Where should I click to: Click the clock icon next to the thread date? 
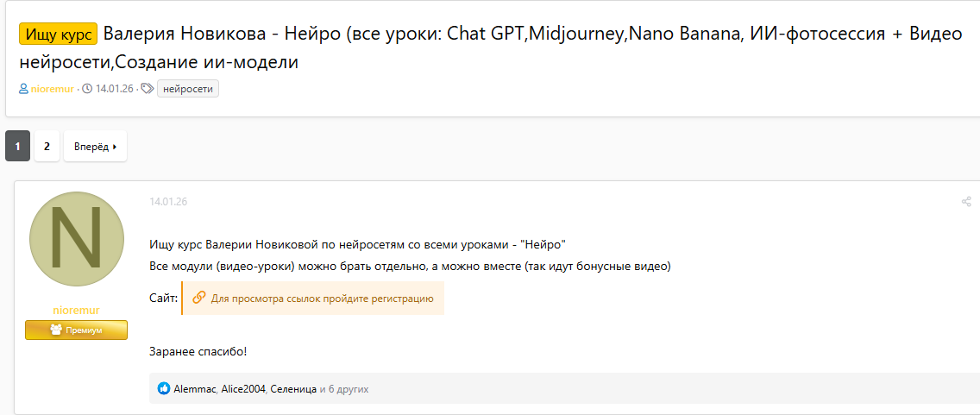[87, 89]
